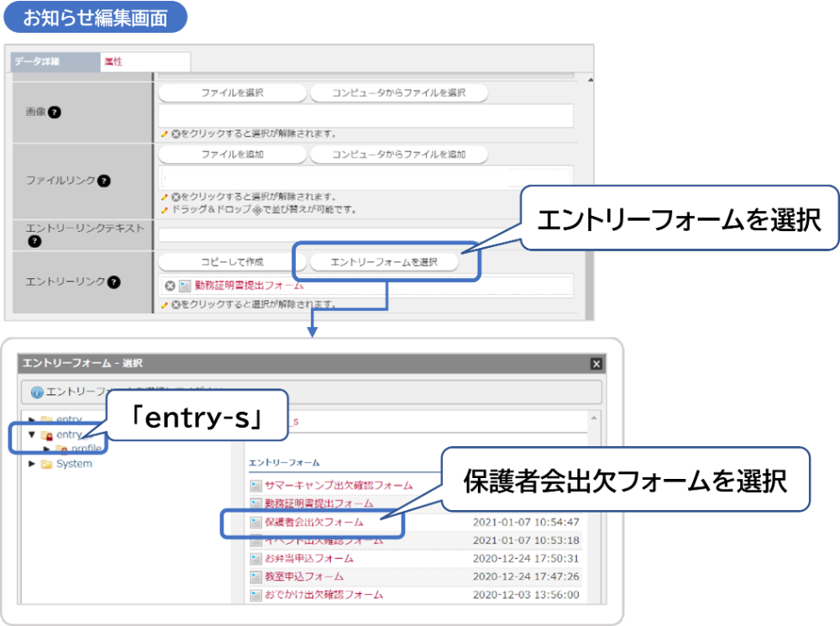Click the ファイルを選択 button
Viewport: 840px width, 626px height.
click(x=233, y=92)
